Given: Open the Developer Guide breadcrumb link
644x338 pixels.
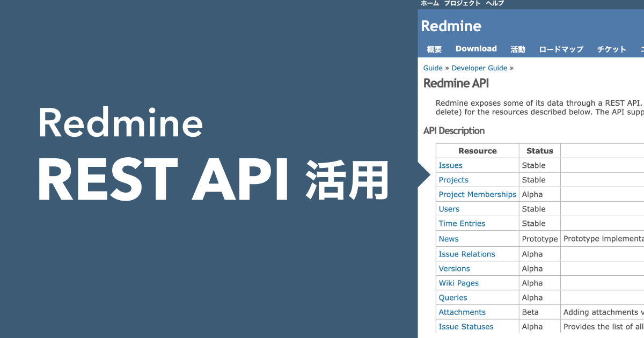Looking at the screenshot, I should (x=479, y=68).
